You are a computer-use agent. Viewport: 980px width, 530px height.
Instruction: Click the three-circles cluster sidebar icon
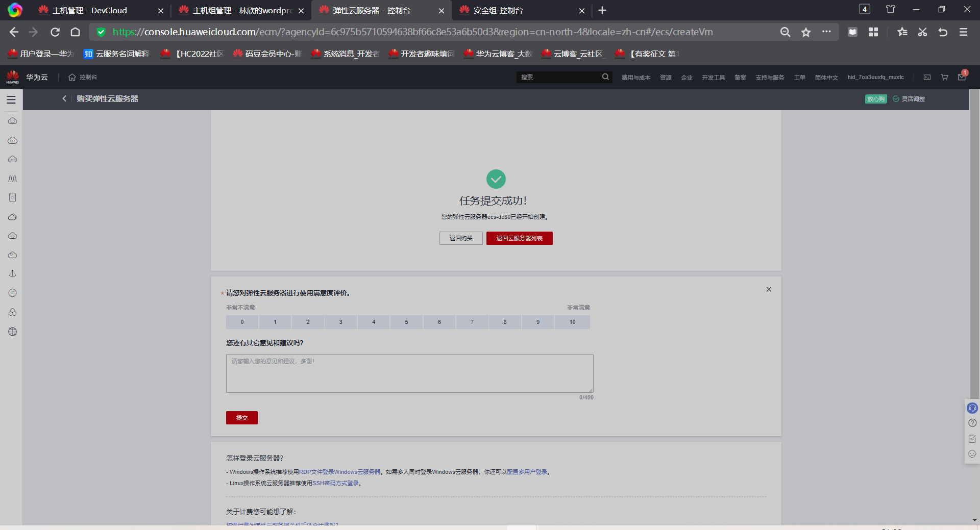pos(13,312)
